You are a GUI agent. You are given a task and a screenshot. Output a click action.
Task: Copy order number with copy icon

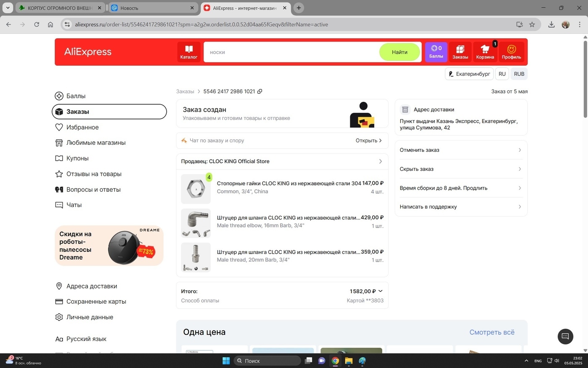pyautogui.click(x=260, y=91)
